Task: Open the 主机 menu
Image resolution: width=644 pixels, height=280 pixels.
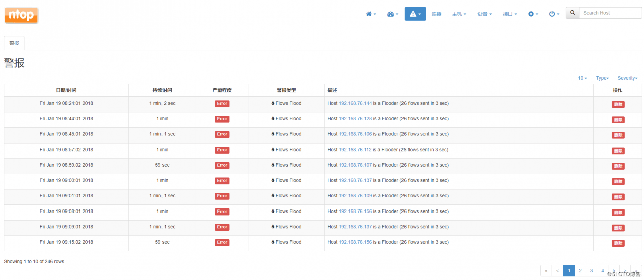Action: tap(459, 14)
